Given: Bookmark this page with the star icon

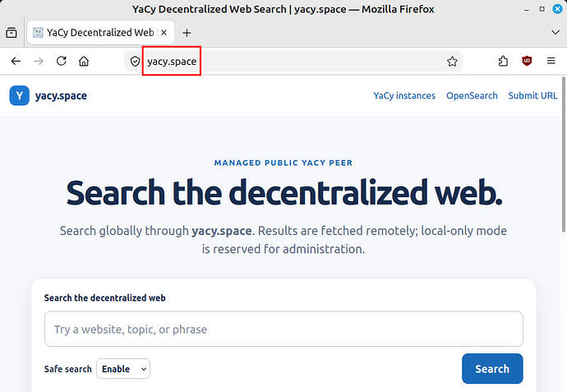Looking at the screenshot, I should [x=452, y=62].
